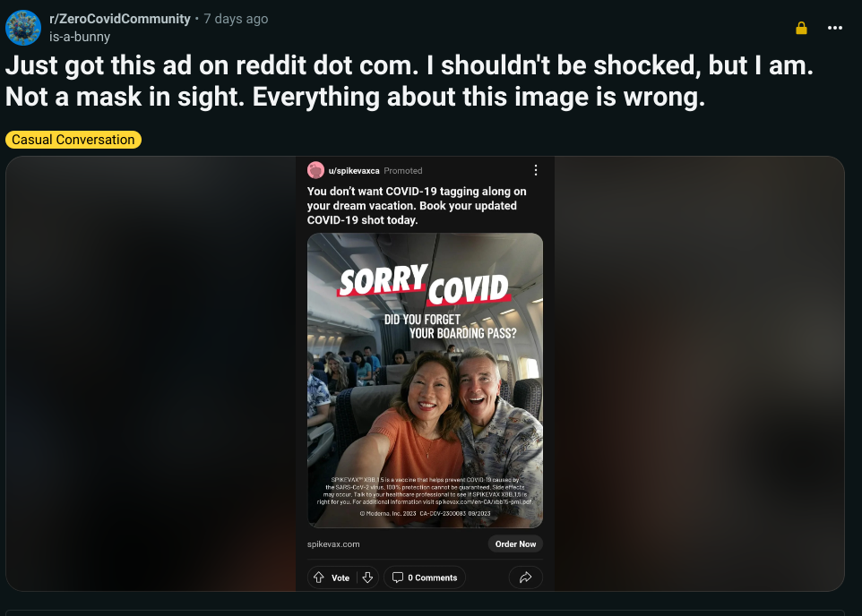This screenshot has height=616, width=862.
Task: Downvote the promoted post arrow
Action: pos(367,577)
